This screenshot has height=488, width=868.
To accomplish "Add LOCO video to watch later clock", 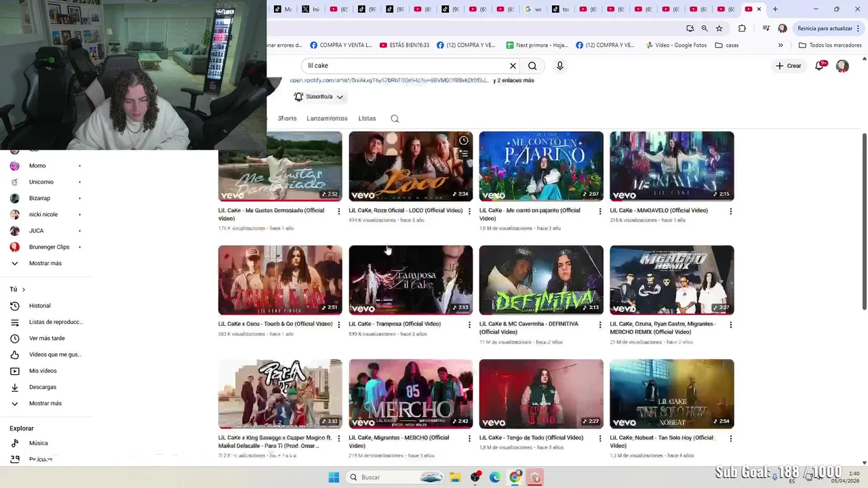I will click(463, 141).
